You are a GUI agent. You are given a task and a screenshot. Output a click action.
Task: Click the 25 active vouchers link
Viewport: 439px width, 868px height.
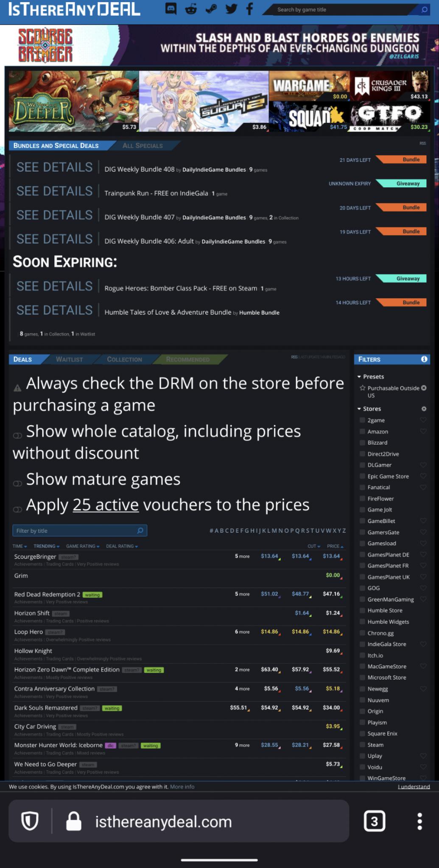click(x=106, y=505)
